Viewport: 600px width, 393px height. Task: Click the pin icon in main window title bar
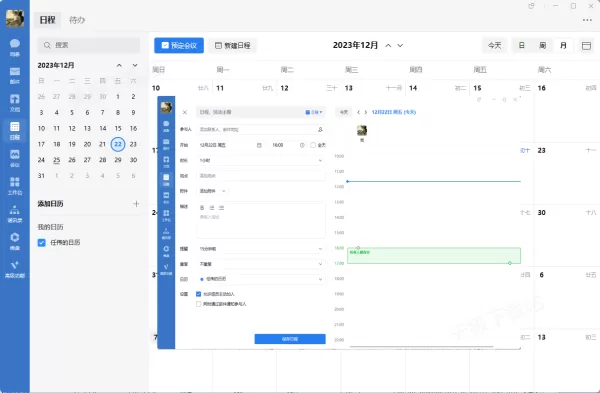531,6
